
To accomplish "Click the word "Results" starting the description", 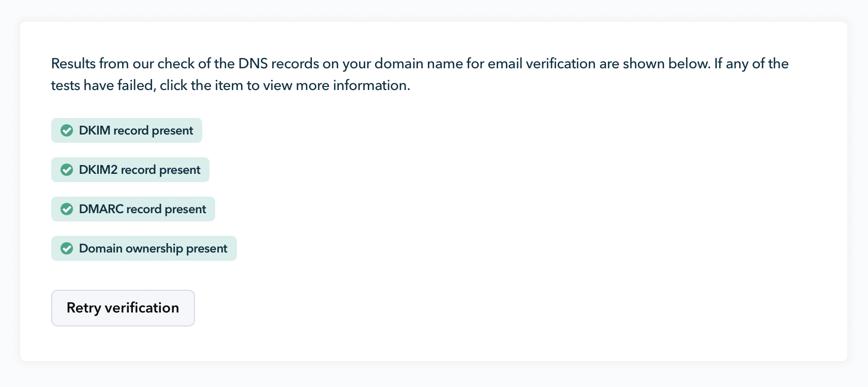I will click(x=73, y=64).
